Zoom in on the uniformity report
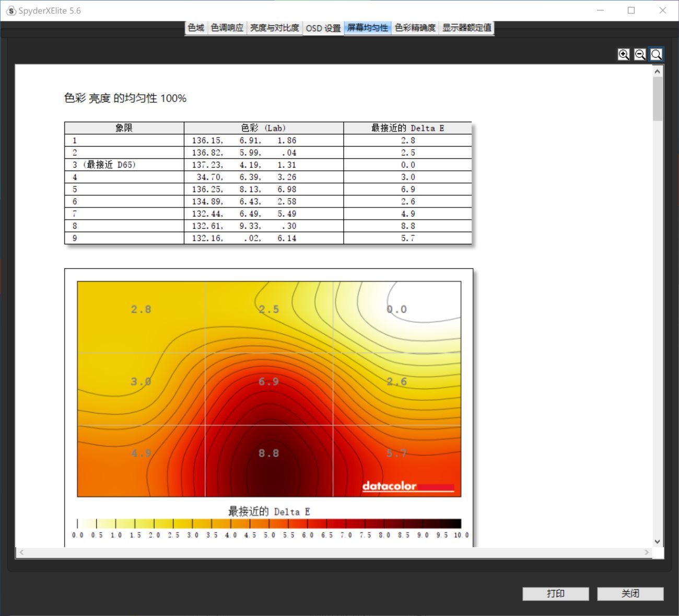 [624, 54]
